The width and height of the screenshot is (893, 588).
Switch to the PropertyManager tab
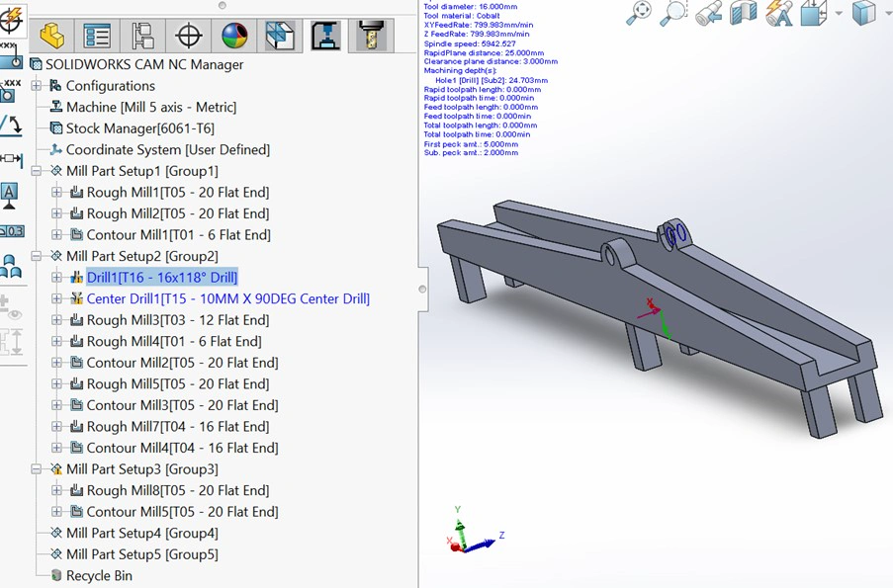[x=97, y=36]
